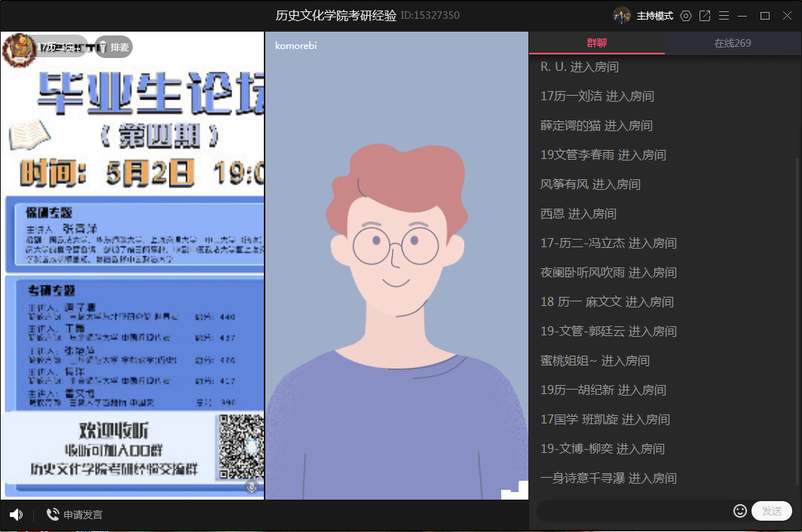Toggle the speaker mute icon bottom left

pyautogui.click(x=16, y=514)
